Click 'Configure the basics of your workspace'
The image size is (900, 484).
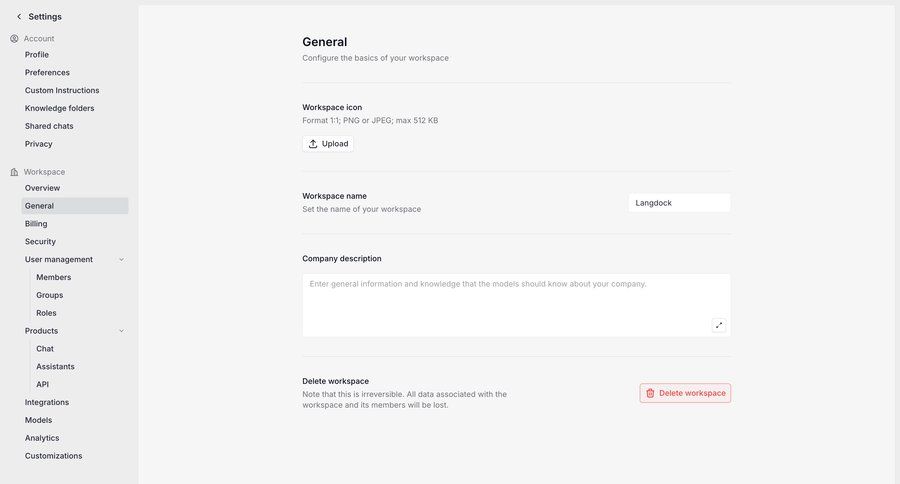click(x=375, y=58)
